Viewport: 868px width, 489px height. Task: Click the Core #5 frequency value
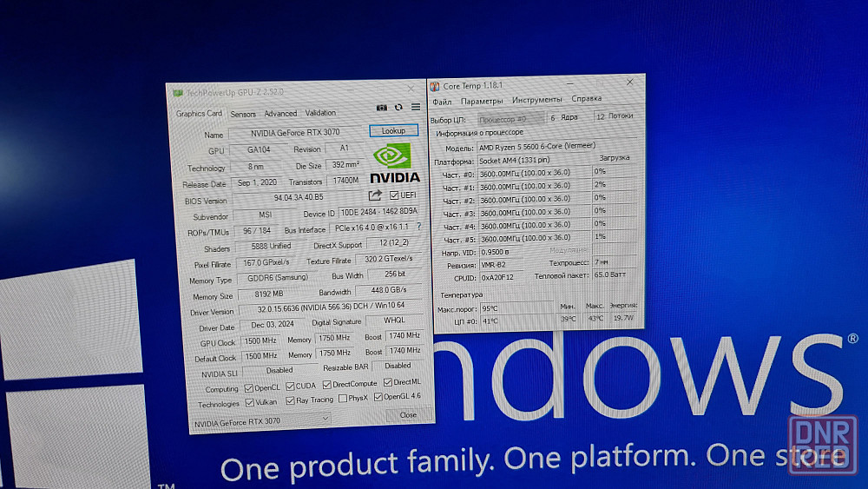[534, 238]
